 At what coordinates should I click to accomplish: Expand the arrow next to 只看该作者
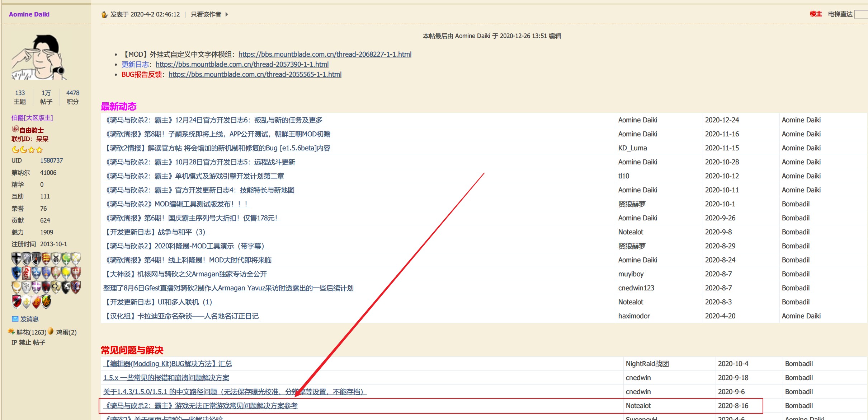point(227,14)
